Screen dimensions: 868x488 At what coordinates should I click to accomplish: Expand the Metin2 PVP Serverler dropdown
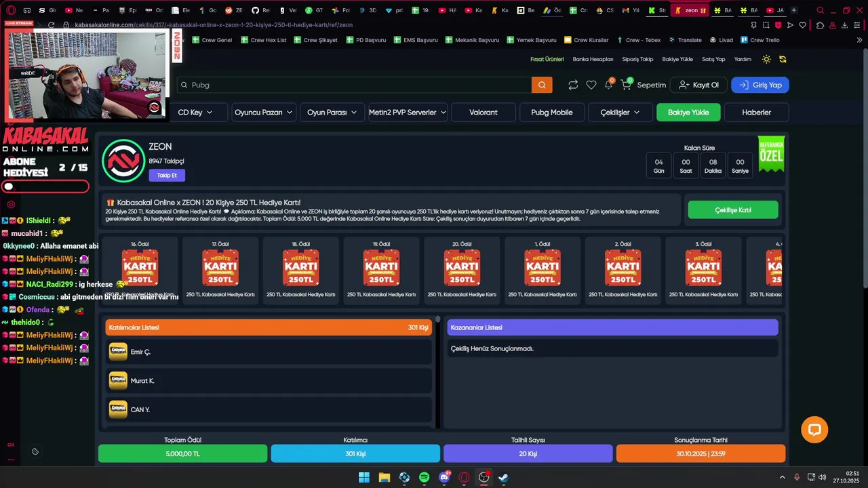(x=408, y=113)
